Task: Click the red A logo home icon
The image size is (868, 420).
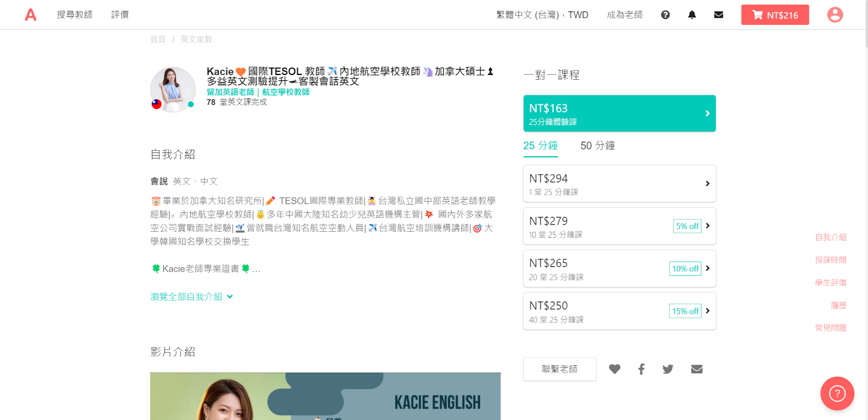Action: point(31,15)
